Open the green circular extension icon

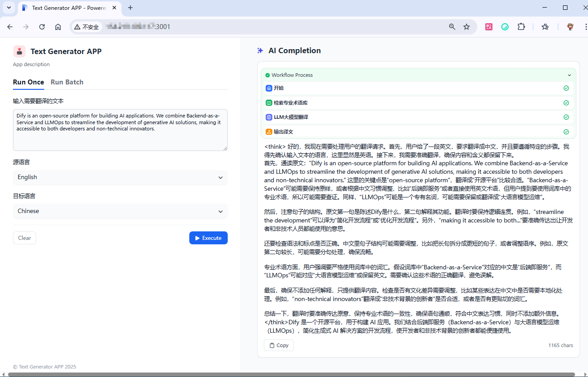[x=505, y=27]
